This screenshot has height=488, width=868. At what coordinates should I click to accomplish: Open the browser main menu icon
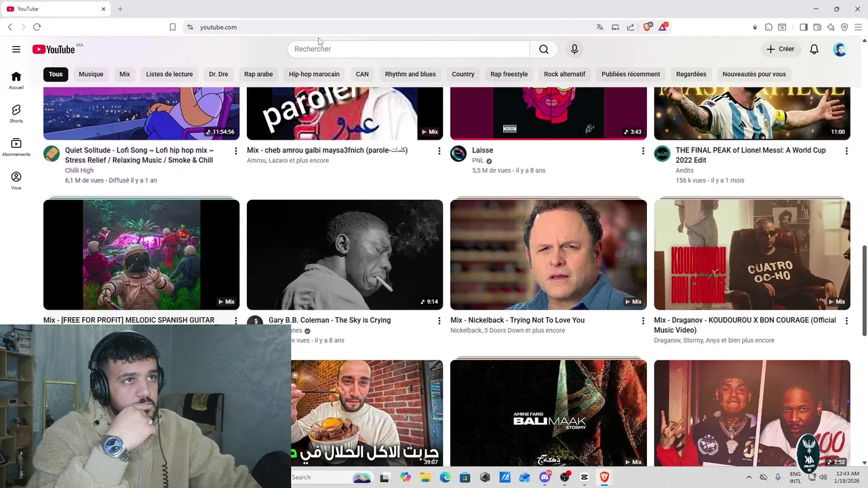[858, 27]
